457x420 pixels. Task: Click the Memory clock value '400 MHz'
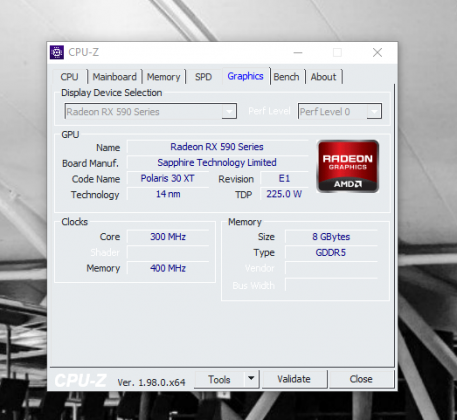click(x=168, y=268)
